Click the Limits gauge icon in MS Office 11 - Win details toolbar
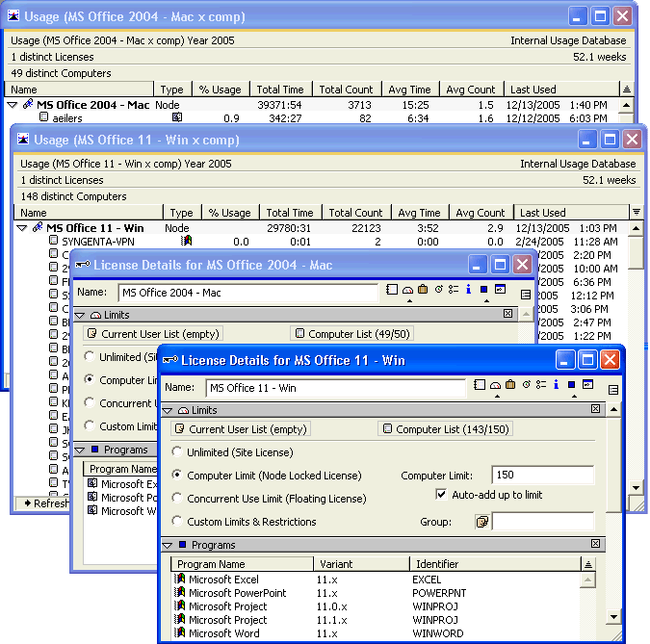Screen dimensions: 650x644 pyautogui.click(x=495, y=385)
